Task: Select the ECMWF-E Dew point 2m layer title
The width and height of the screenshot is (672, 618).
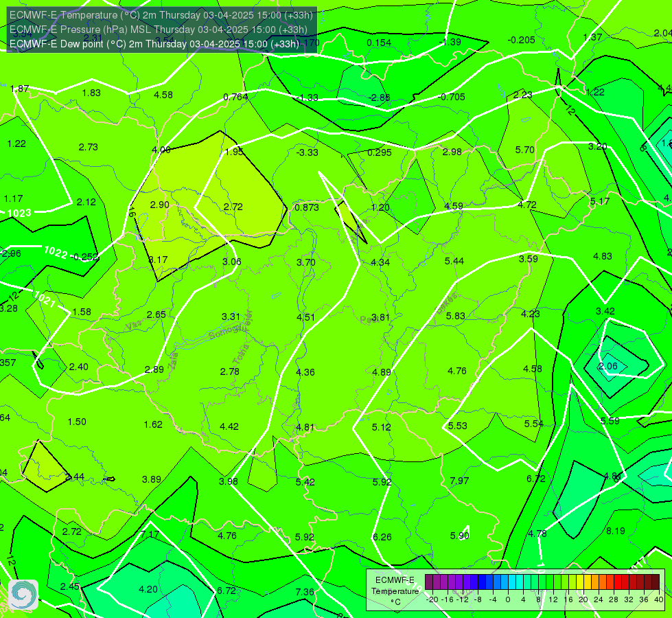Action: 154,44
